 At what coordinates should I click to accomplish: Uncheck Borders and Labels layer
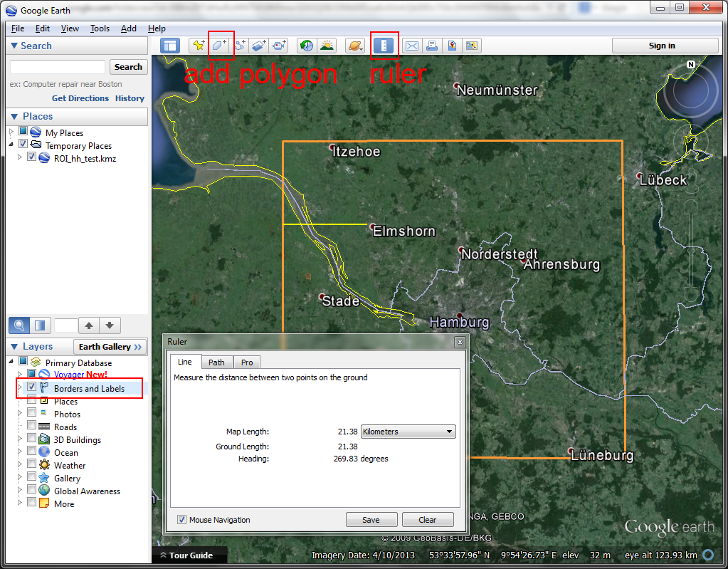tap(31, 387)
